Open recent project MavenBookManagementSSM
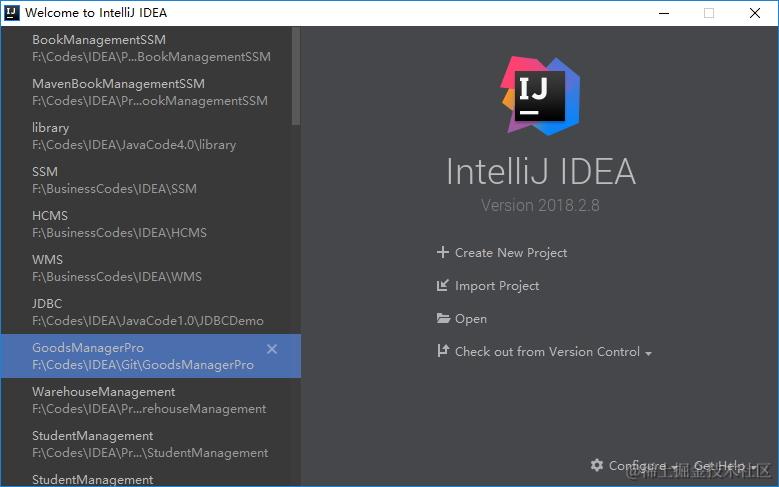 [x=151, y=92]
